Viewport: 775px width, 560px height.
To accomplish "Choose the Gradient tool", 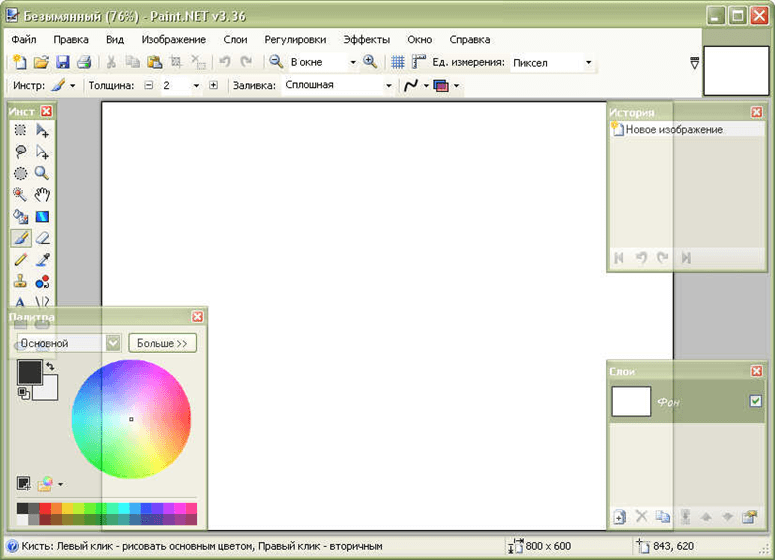I will pyautogui.click(x=42, y=216).
